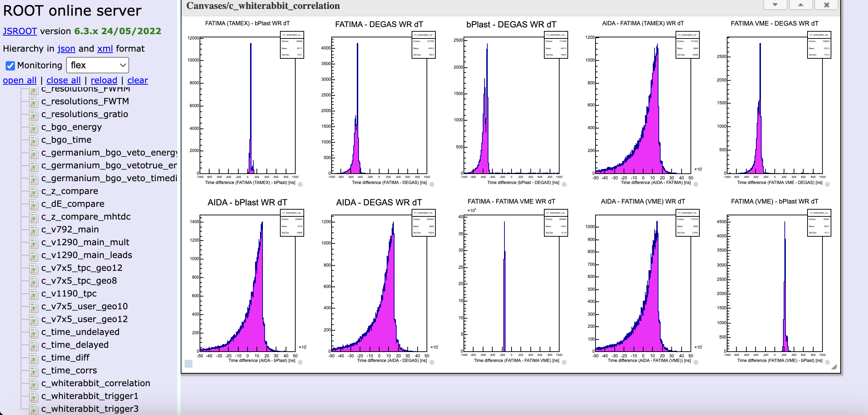Maximize canvas with up-arrow button

point(800,5)
